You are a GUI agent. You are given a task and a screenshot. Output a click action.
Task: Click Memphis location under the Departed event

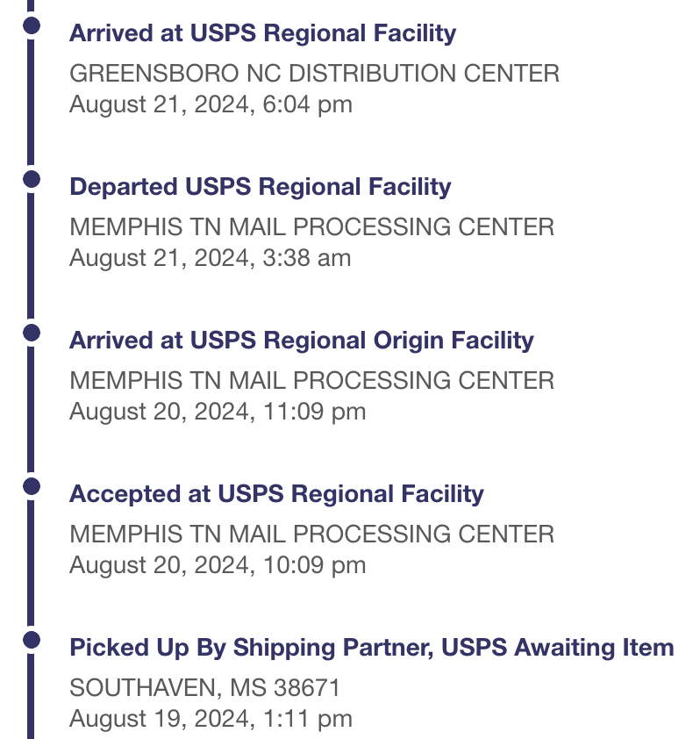coord(311,227)
